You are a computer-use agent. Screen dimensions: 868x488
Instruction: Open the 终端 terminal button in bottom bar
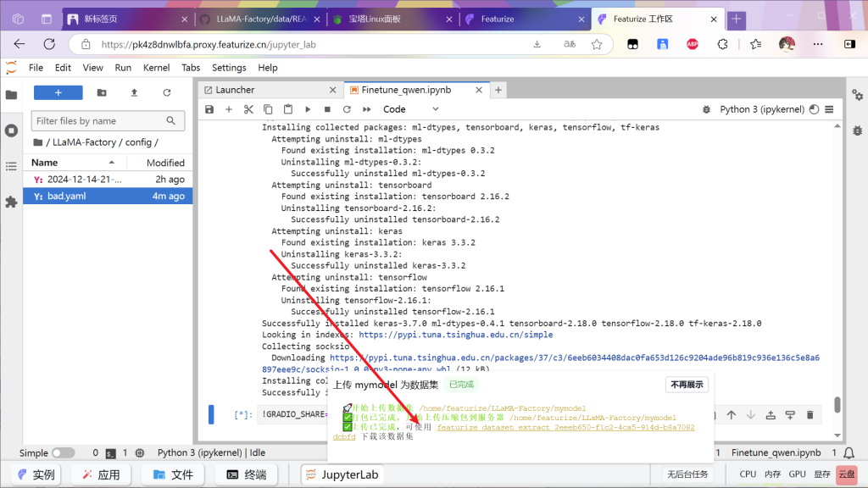click(x=247, y=474)
